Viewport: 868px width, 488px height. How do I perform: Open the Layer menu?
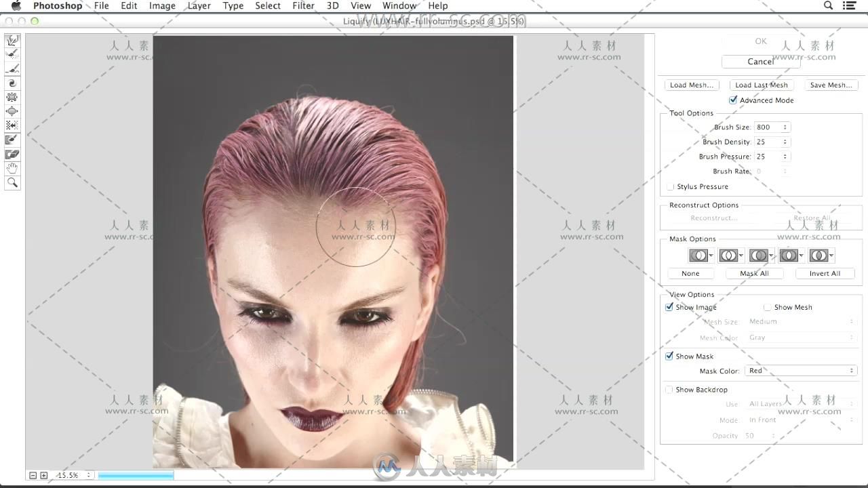tap(199, 5)
